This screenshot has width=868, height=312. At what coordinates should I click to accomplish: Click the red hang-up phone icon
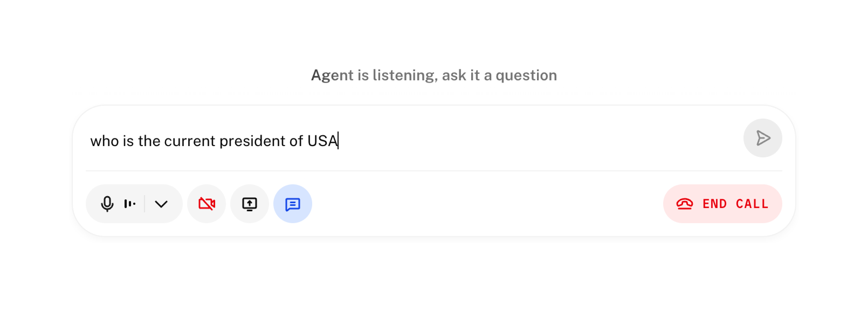tap(684, 204)
